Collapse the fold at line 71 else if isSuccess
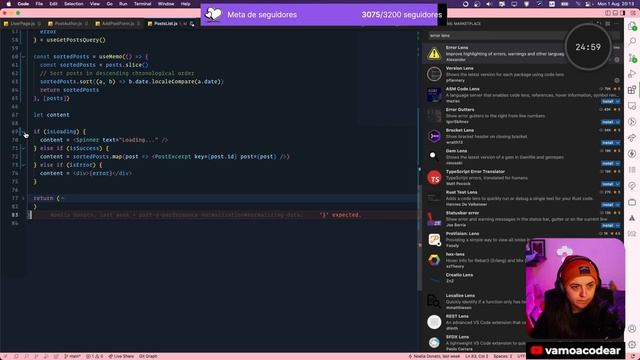This screenshot has width=640, height=360. click(x=23, y=149)
